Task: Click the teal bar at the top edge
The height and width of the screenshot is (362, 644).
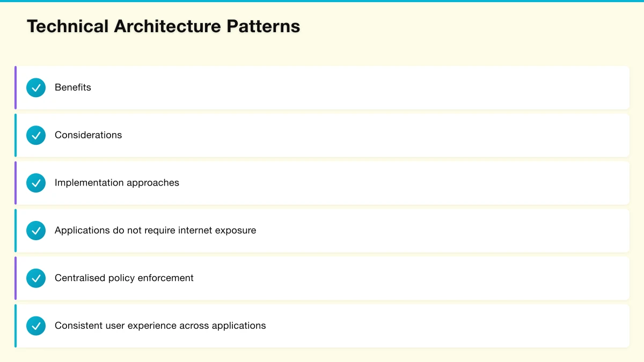Action: point(322,2)
